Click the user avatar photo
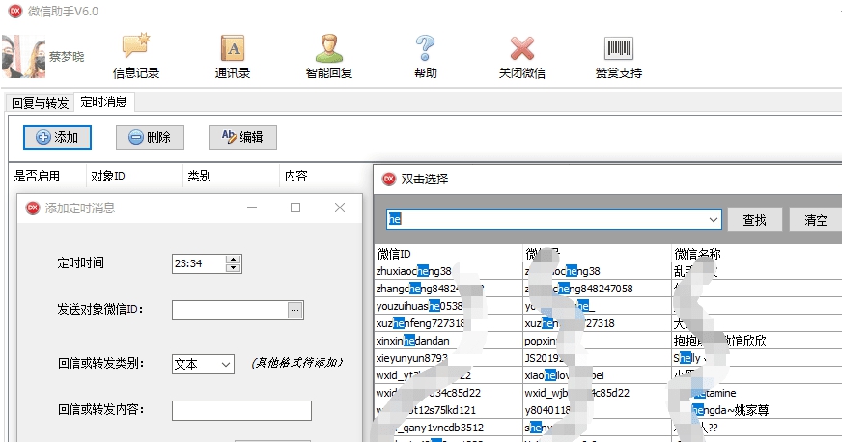868x442 pixels. point(23,56)
